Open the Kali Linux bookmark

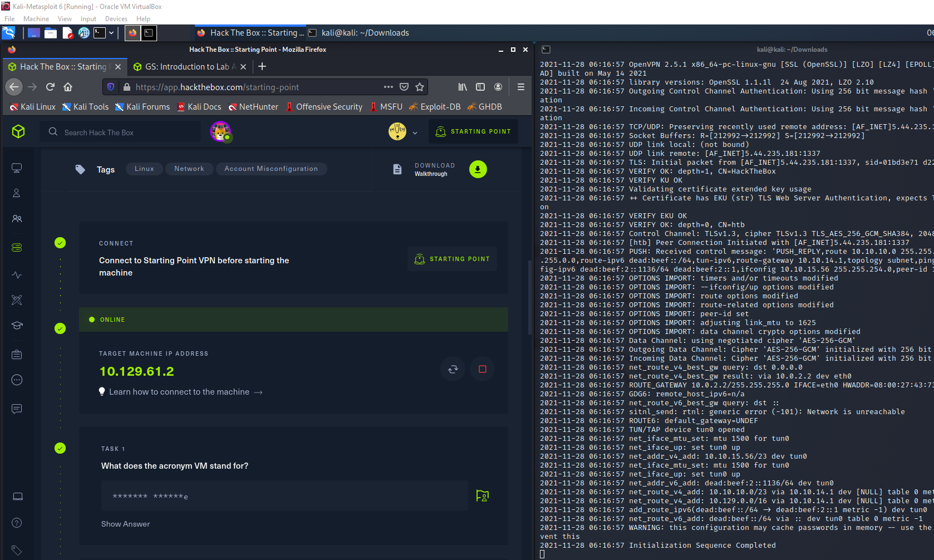33,107
